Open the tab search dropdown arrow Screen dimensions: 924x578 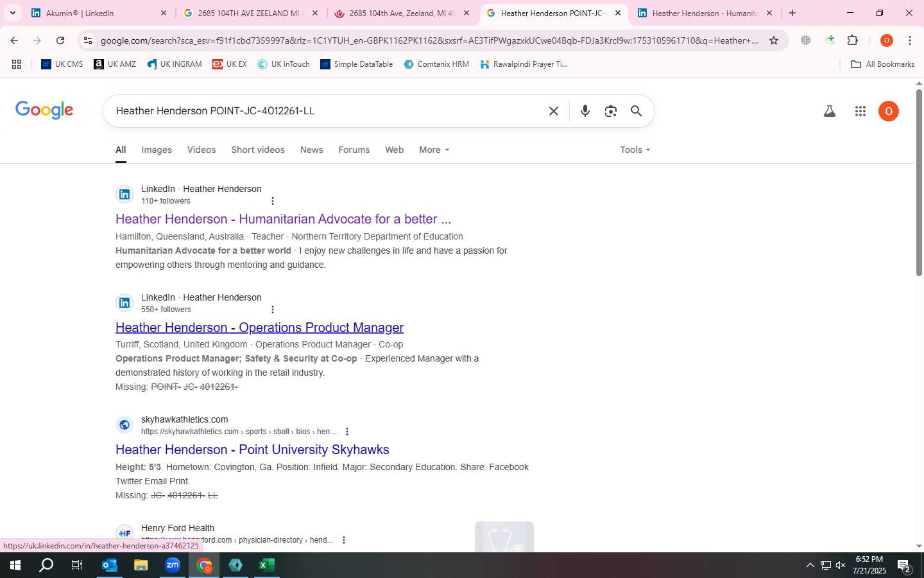13,13
